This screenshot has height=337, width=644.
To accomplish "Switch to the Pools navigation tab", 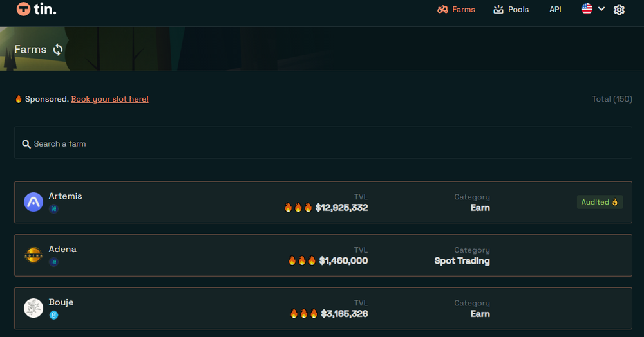I will point(511,10).
